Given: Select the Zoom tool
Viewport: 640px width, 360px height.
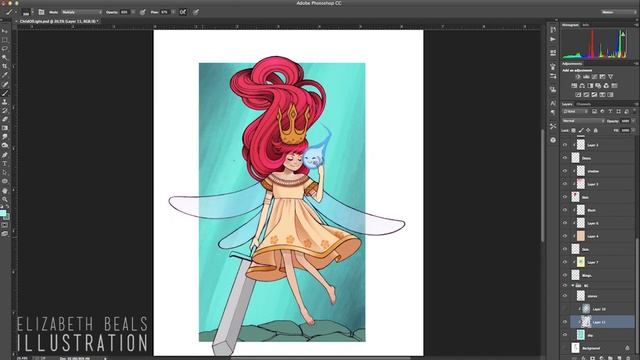Looking at the screenshot, I should (x=5, y=200).
